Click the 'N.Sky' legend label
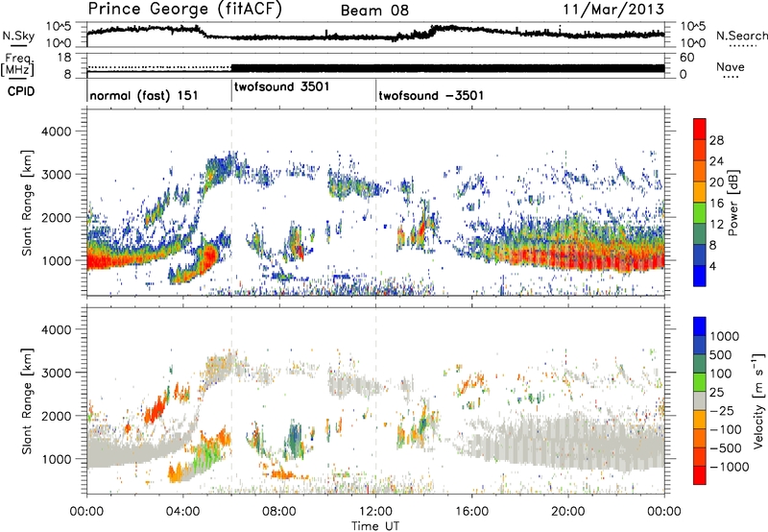Screen dimensions: 768x532 pyautogui.click(x=18, y=36)
